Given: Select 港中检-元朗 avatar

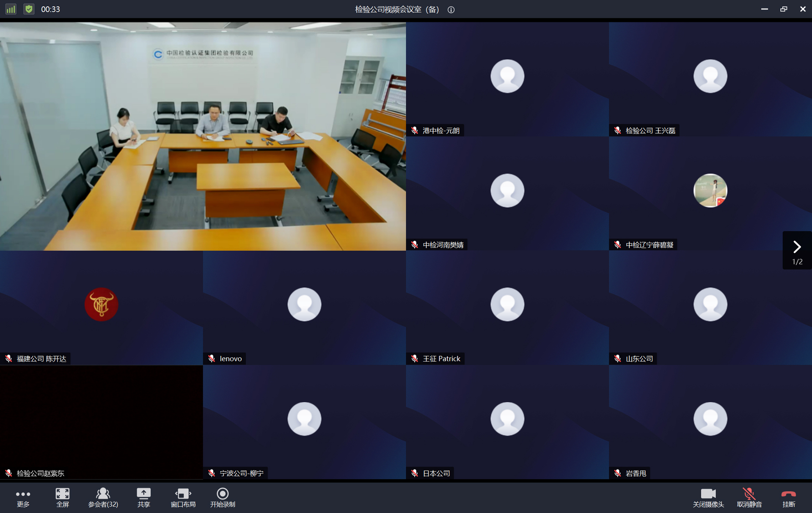Looking at the screenshot, I should (x=507, y=76).
